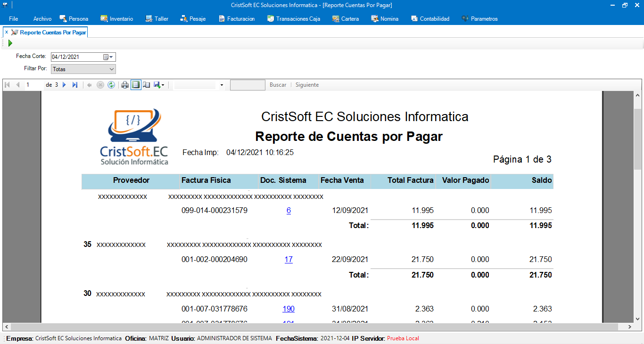
Task: Click the horizontal scrollbar right arrow
Action: click(630, 327)
